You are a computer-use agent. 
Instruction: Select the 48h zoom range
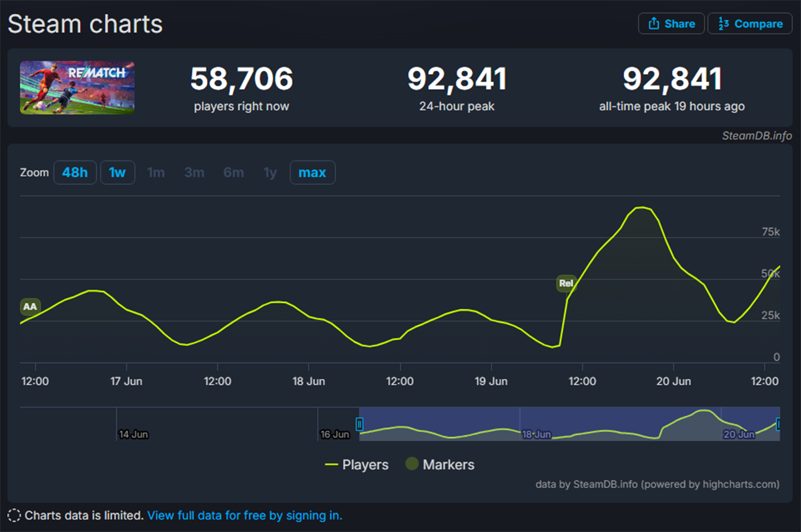pyautogui.click(x=75, y=173)
